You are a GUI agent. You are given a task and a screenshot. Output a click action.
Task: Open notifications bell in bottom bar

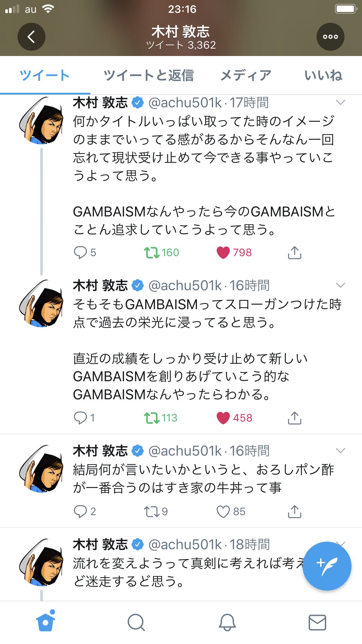[227, 622]
